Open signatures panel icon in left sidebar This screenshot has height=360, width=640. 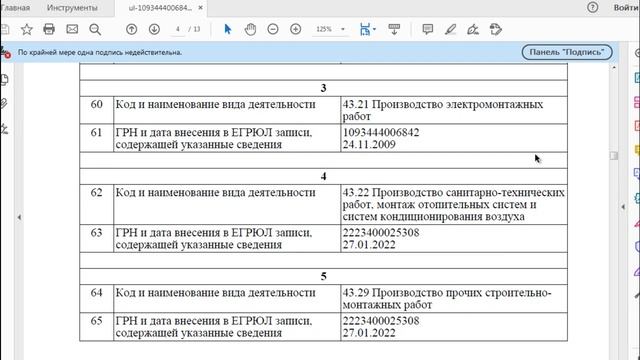click(4, 129)
